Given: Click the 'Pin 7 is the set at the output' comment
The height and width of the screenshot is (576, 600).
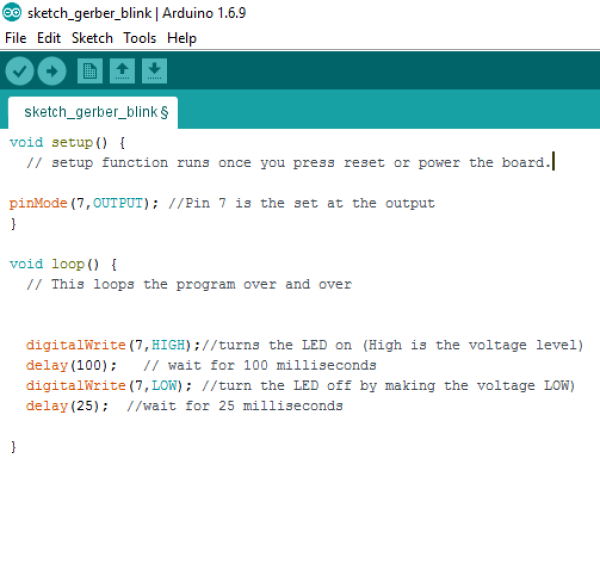Looking at the screenshot, I should [302, 203].
